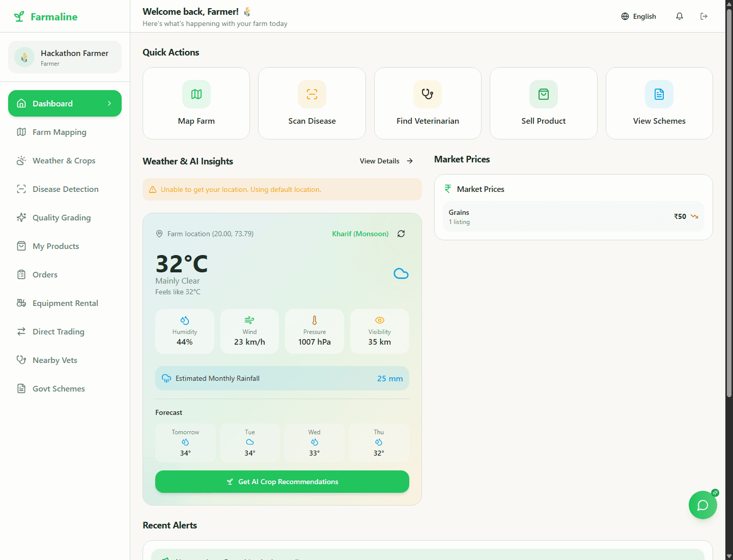Expand the Dashboard chevron arrow

tap(109, 103)
